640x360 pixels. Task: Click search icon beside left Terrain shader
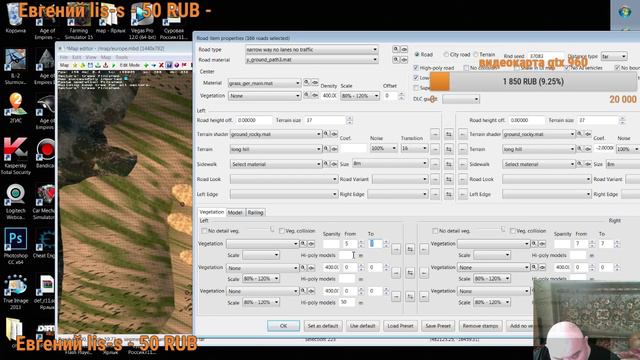click(x=326, y=134)
